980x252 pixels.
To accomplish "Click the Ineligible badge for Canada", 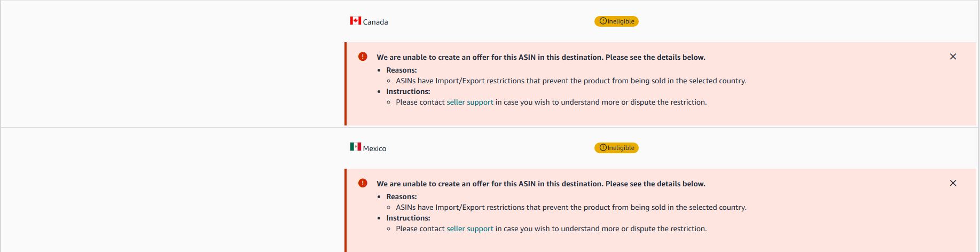I will point(616,21).
